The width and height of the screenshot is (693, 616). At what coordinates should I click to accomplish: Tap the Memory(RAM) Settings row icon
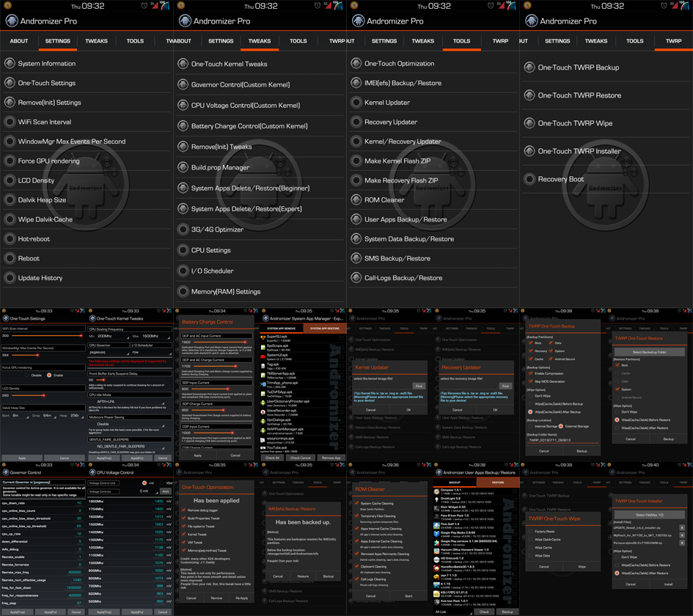click(183, 292)
